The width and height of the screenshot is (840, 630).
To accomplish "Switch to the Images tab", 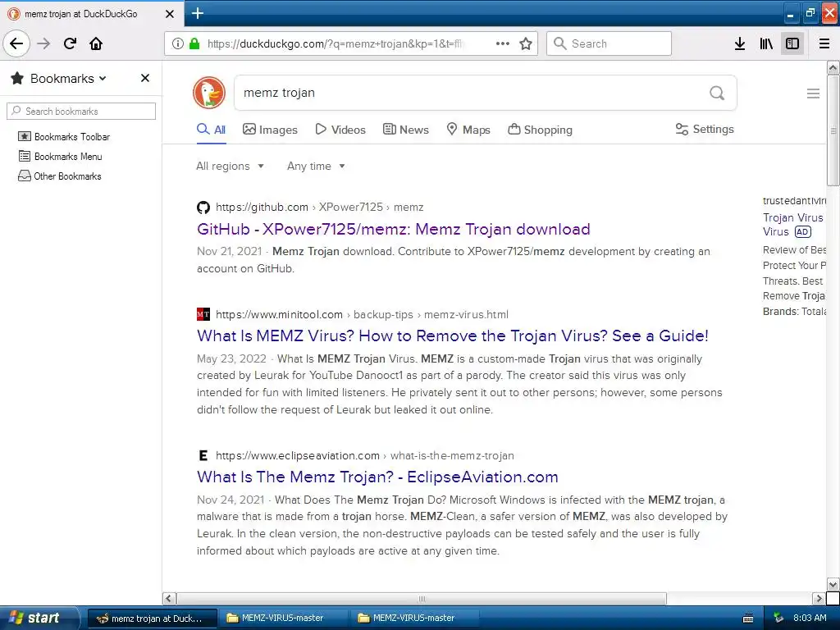I will (x=270, y=130).
